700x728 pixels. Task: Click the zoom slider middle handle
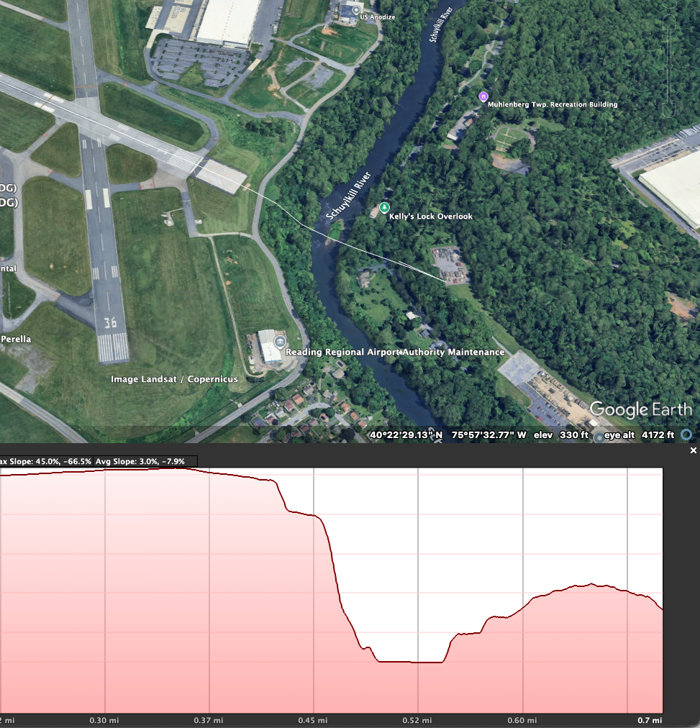669,66
